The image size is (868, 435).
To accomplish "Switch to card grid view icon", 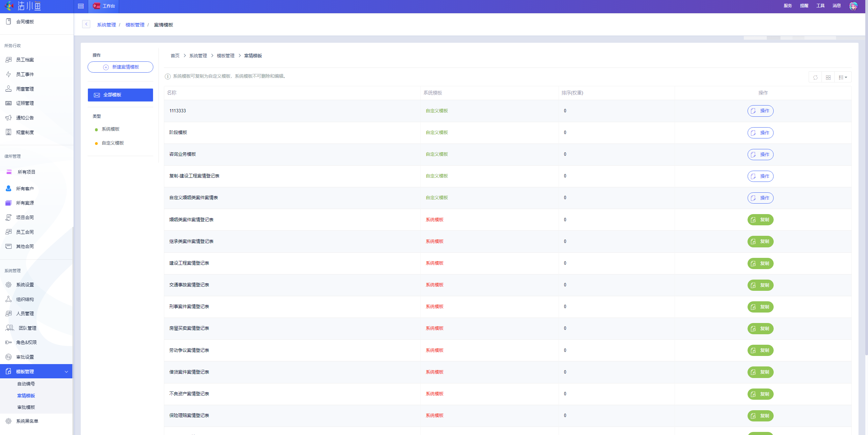I will [x=828, y=77].
